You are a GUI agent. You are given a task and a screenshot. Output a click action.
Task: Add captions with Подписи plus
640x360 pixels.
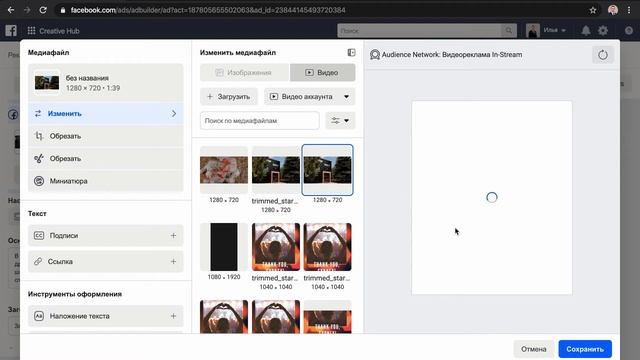173,236
